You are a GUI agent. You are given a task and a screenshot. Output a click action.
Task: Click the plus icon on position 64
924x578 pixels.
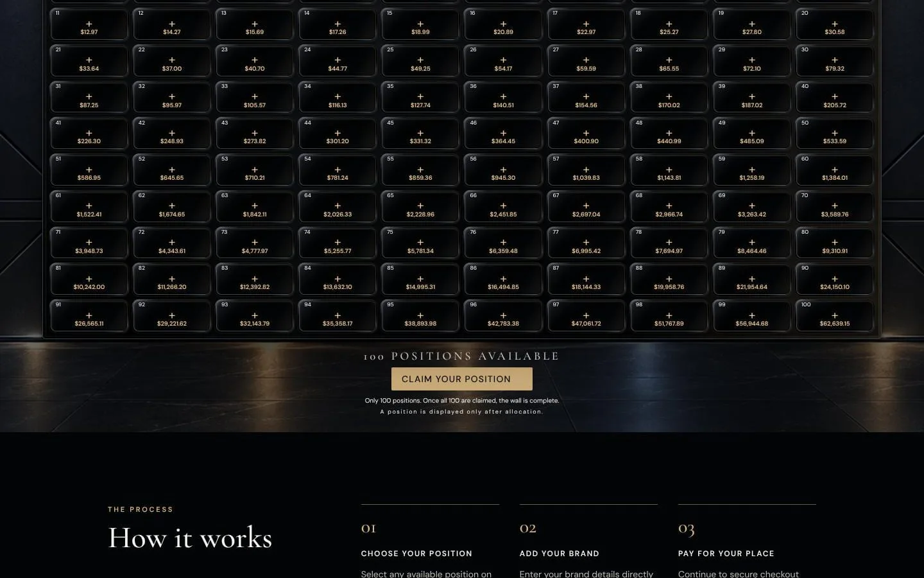pyautogui.click(x=338, y=206)
